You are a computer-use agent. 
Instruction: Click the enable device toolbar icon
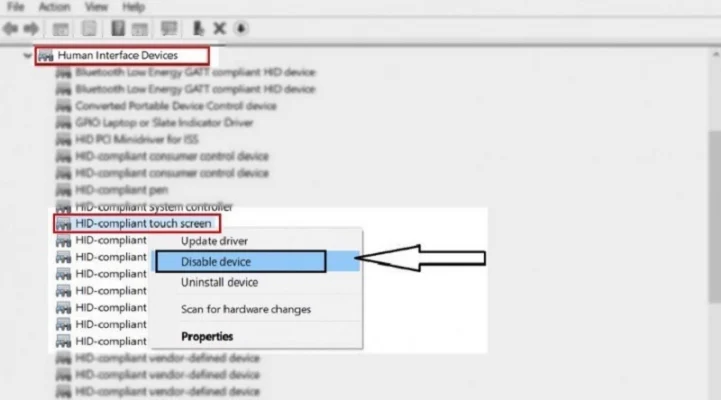(x=198, y=29)
